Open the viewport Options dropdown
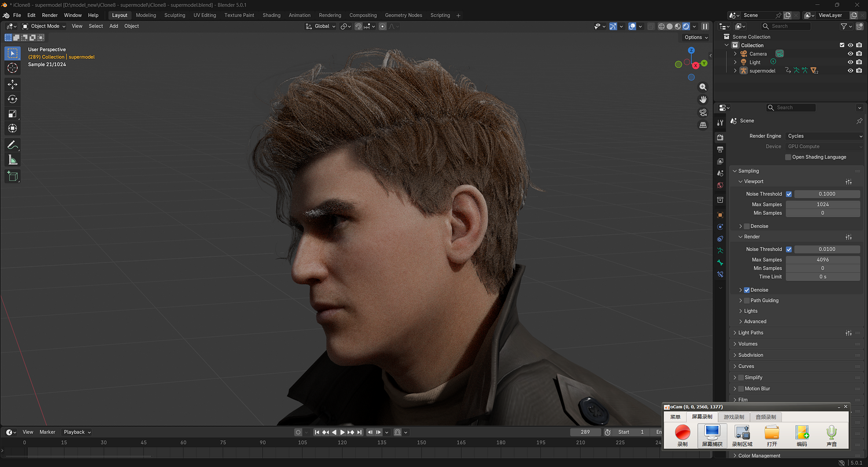This screenshot has width=868, height=467. click(696, 37)
